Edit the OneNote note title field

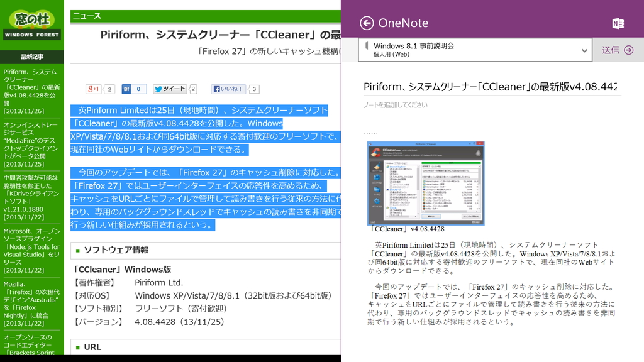[491, 87]
